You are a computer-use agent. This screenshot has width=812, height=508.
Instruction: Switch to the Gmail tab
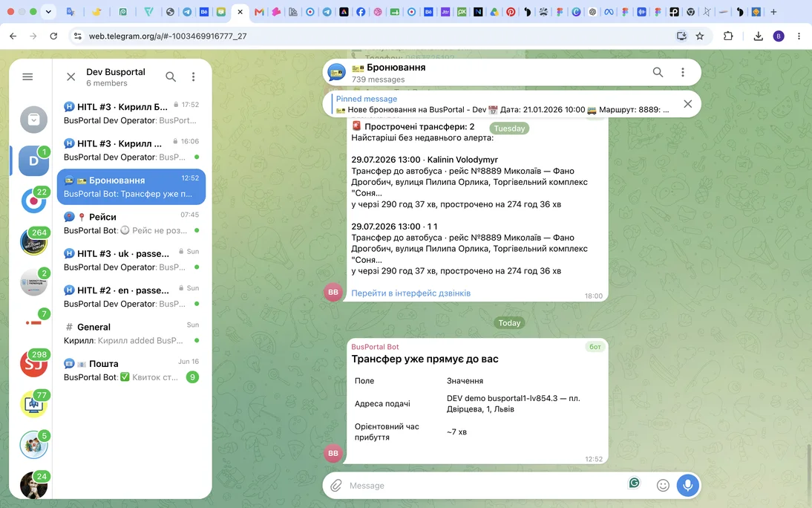click(x=260, y=11)
